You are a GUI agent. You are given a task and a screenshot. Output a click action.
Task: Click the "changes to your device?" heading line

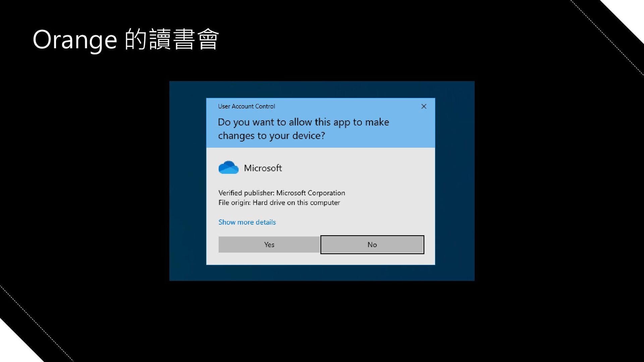click(271, 136)
